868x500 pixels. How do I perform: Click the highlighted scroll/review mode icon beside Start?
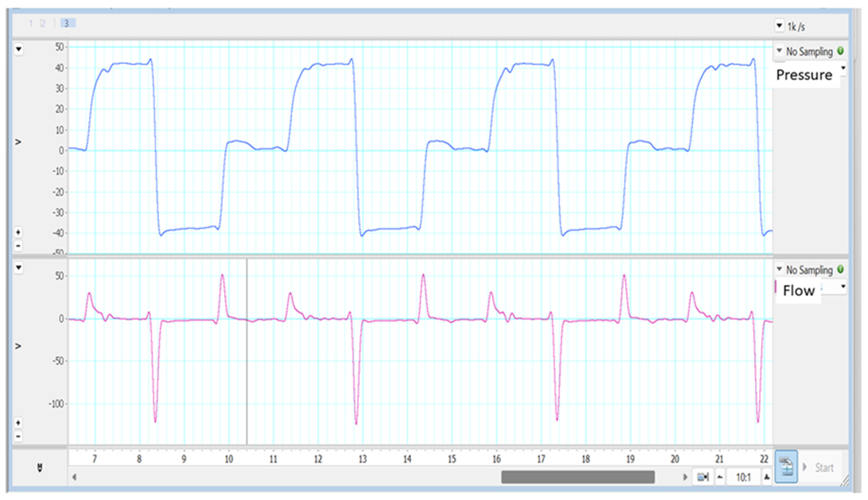point(786,467)
